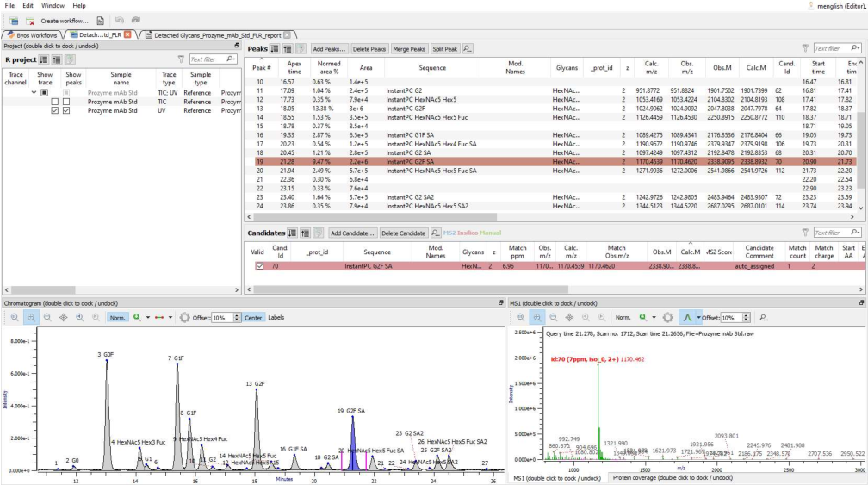The width and height of the screenshot is (868, 485).
Task: Adjust MS1 Offset 10% stepper arrows
Action: point(747,317)
